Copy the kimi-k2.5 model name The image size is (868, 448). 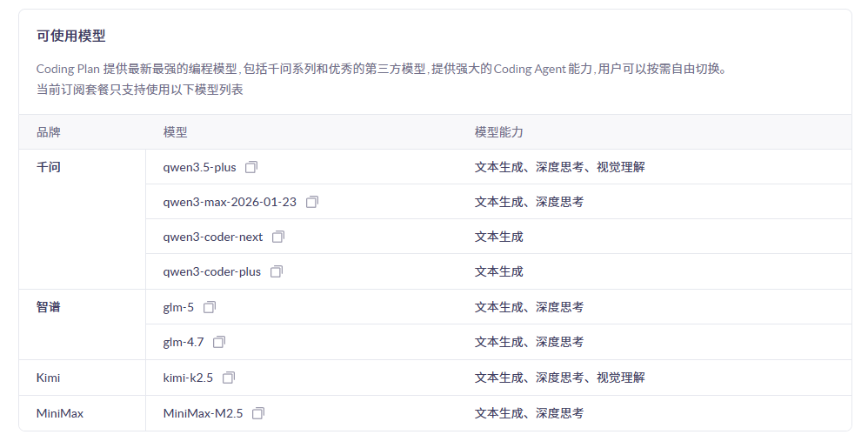229,378
